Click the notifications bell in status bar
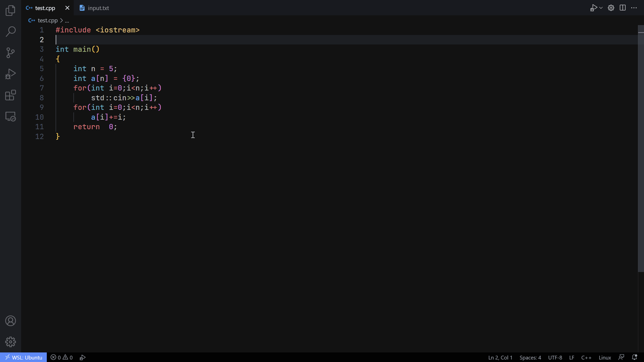The width and height of the screenshot is (644, 362). click(x=634, y=357)
